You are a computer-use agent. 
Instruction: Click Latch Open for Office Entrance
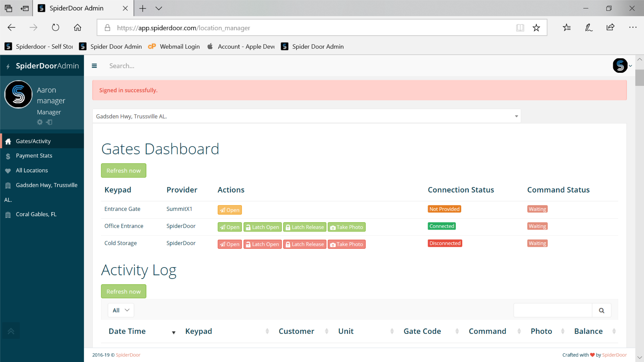click(263, 227)
